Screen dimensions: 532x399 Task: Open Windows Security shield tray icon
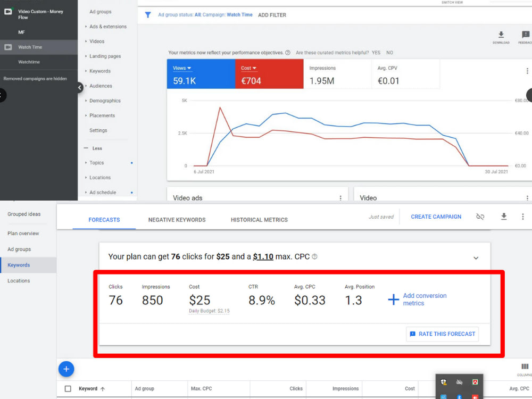[444, 382]
